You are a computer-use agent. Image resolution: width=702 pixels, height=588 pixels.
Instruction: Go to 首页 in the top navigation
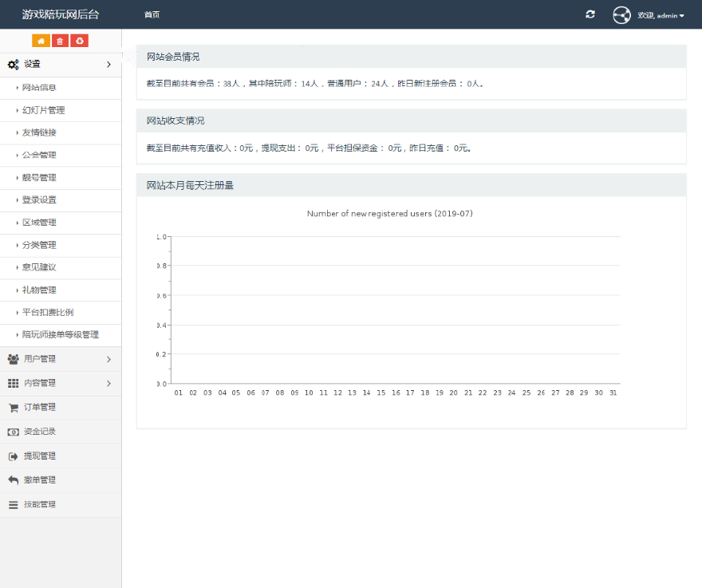(x=152, y=15)
